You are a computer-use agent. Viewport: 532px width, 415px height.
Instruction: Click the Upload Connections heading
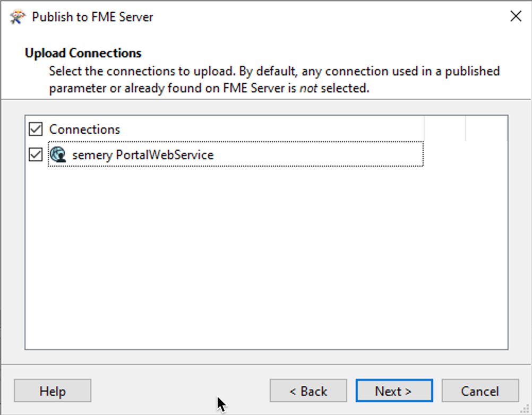coord(83,53)
